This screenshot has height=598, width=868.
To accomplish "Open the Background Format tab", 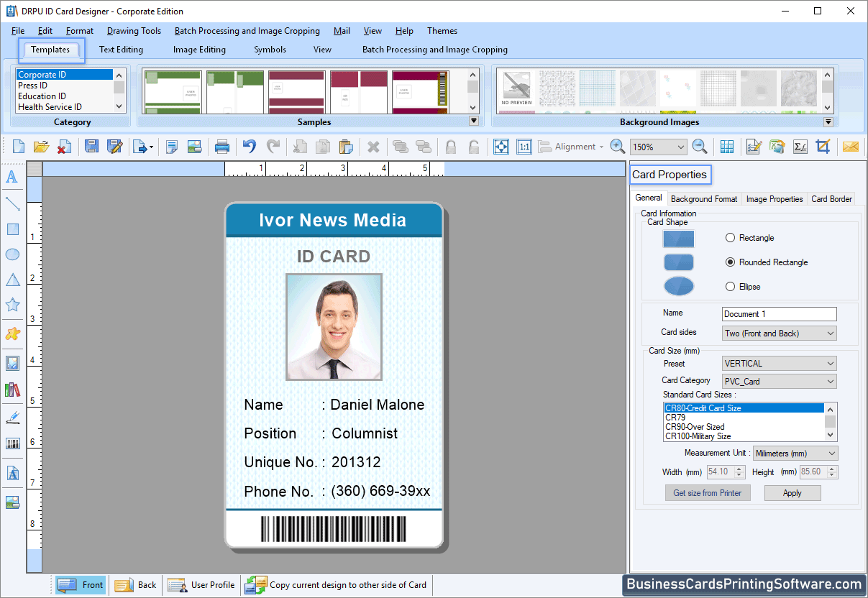I will point(704,199).
